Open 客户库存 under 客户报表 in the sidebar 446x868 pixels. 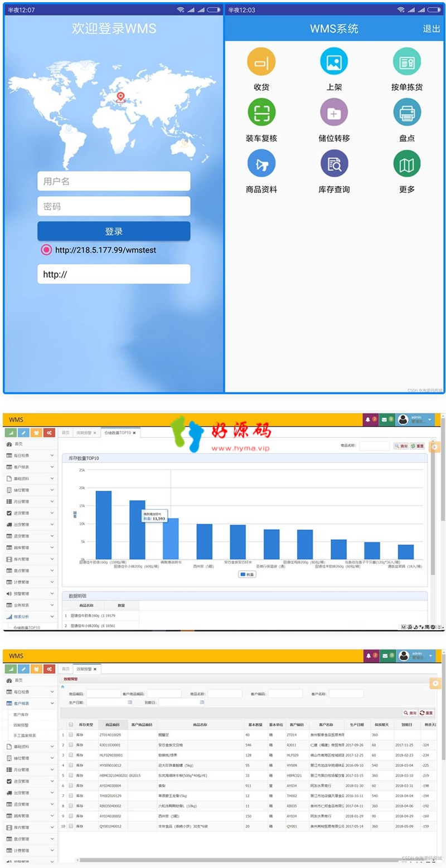click(21, 714)
